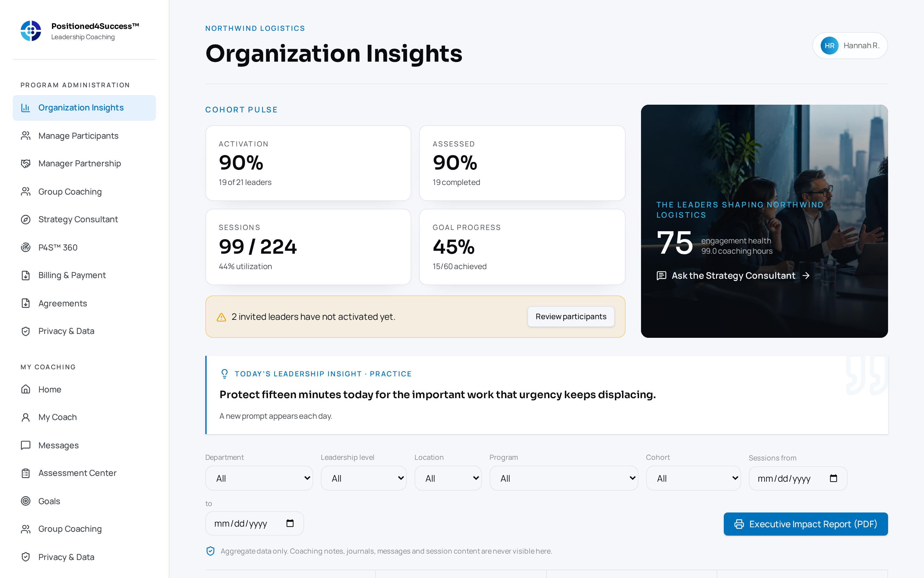Click the 75 engagement health score
The width and height of the screenshot is (924, 578).
674,243
